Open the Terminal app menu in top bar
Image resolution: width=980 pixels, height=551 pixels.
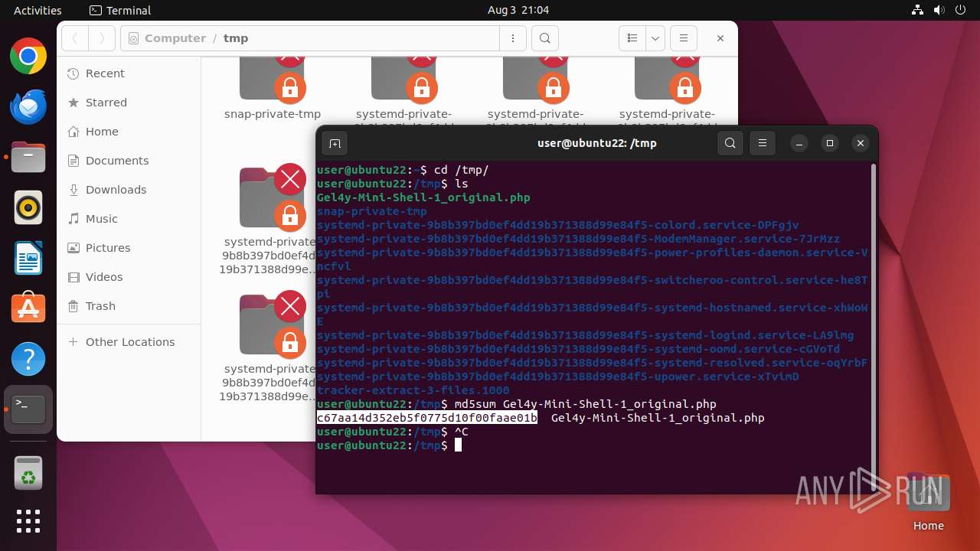click(120, 10)
